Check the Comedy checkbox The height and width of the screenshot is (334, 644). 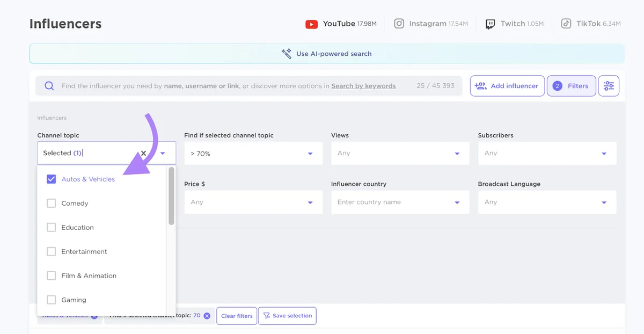[x=52, y=204]
